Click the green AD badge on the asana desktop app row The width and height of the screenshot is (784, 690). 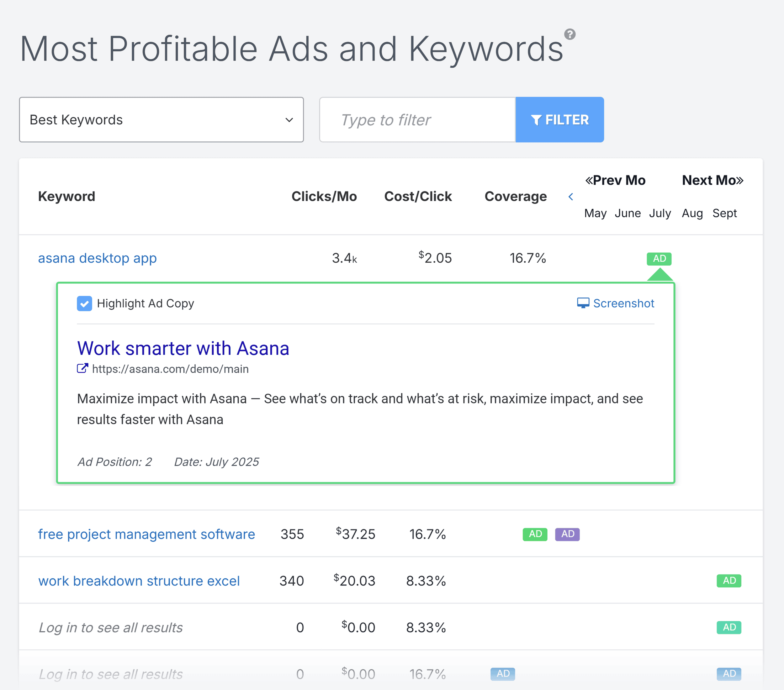pos(659,259)
